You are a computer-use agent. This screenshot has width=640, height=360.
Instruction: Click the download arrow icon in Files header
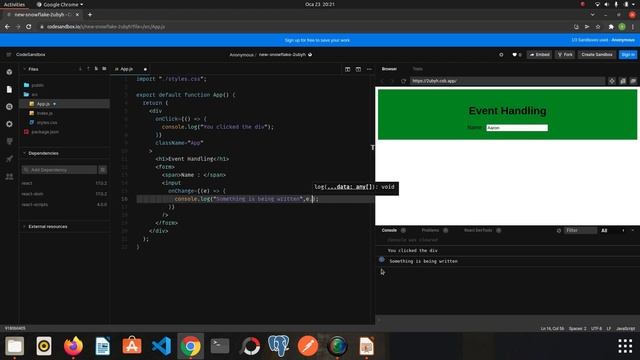[x=80, y=69]
